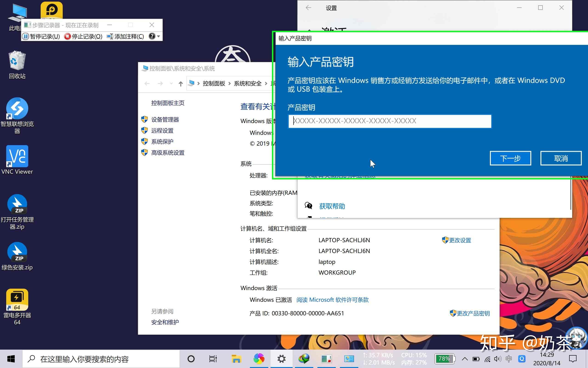
Task: Switch to Control Panel taskbar icon
Action: pyautogui.click(x=349, y=359)
